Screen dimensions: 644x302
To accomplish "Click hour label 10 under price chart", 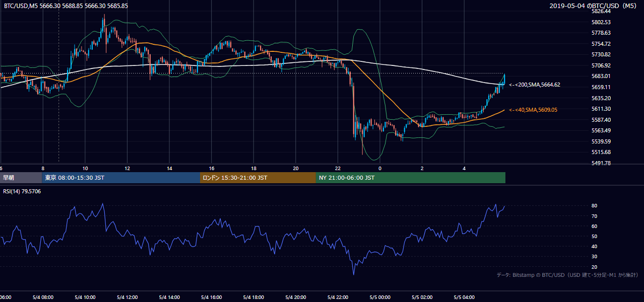I will 85,168.
